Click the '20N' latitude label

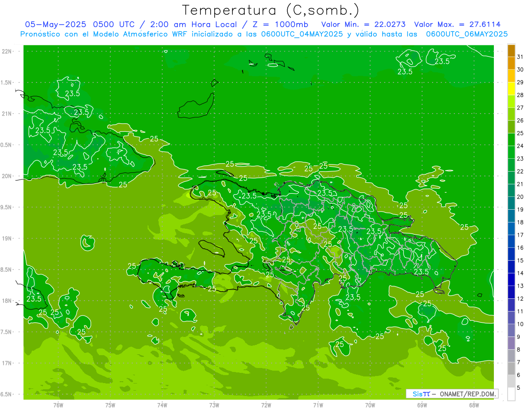click(7, 176)
